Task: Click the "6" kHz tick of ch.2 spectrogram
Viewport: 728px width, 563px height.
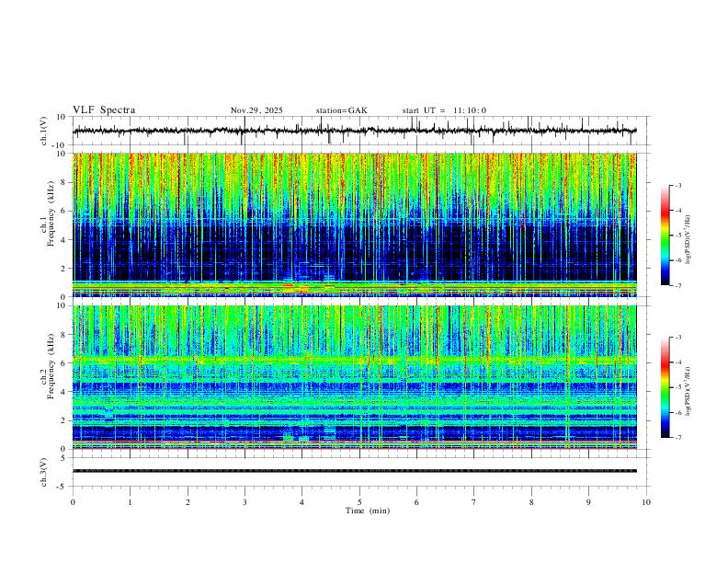Action: click(64, 363)
